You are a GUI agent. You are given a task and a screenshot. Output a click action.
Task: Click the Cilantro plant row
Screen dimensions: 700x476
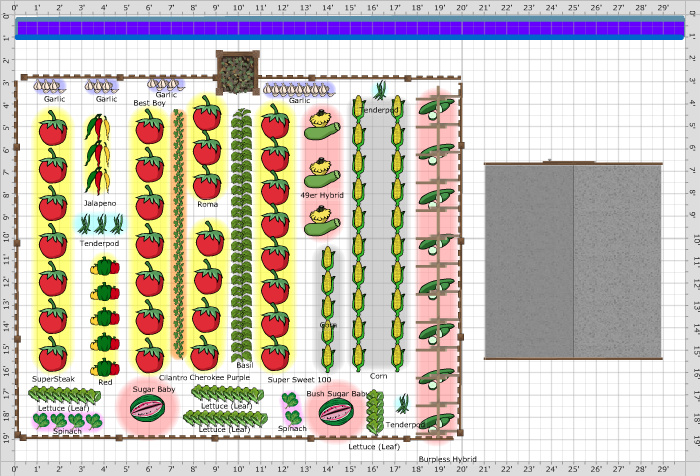(x=179, y=235)
